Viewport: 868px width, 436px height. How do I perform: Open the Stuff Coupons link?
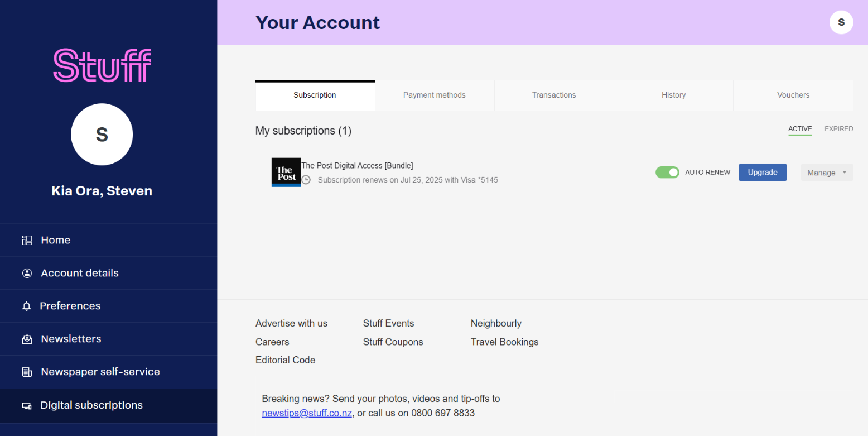pos(393,342)
